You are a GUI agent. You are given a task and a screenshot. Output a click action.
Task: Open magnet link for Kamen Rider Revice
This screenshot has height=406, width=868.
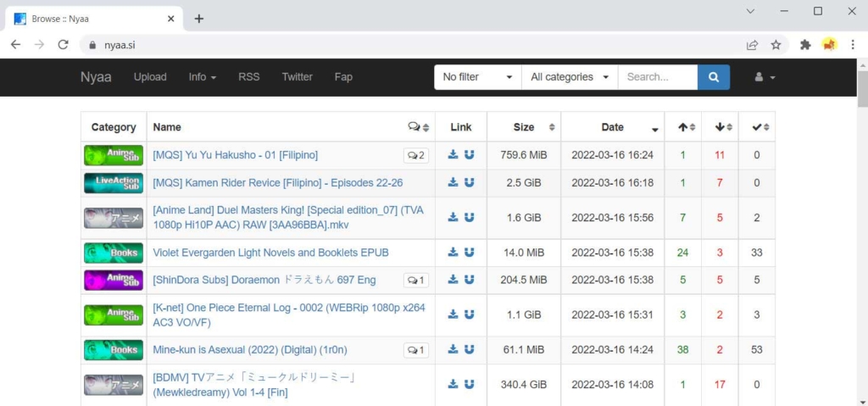470,182
